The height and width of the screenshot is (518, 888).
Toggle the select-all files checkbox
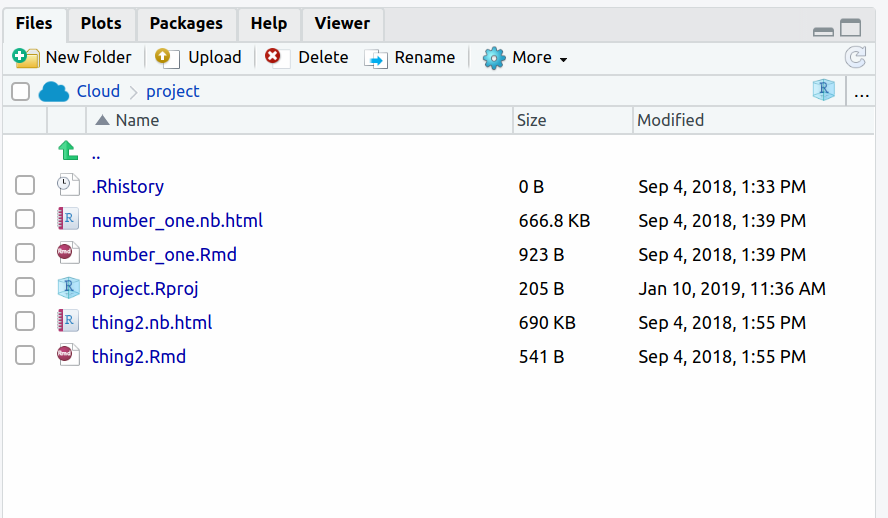pos(20,92)
